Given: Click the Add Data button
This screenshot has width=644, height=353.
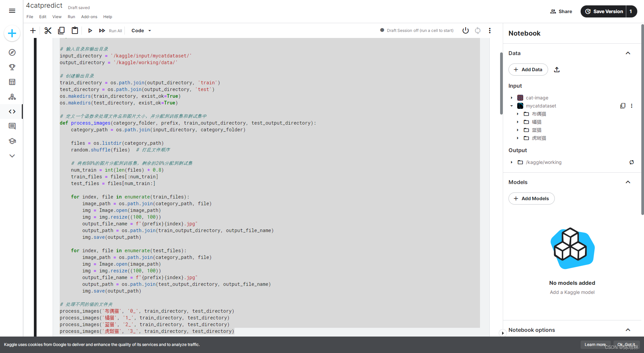Looking at the screenshot, I should [528, 70].
